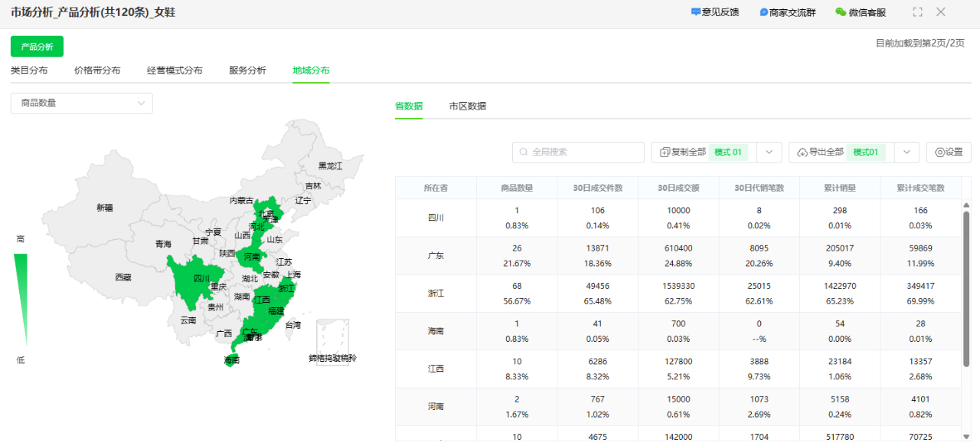Open the 设置 settings button
Screen dimensions: 980x443
[949, 153]
